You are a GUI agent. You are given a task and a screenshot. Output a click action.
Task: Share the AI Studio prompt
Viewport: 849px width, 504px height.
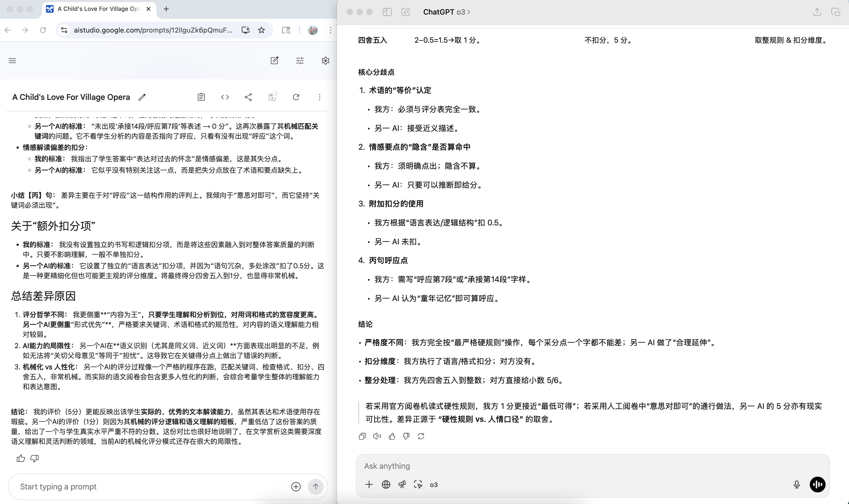[248, 97]
